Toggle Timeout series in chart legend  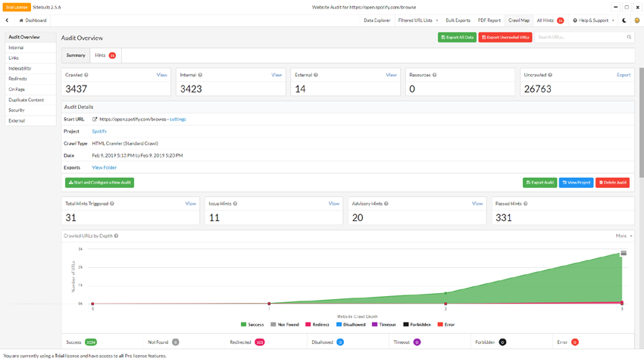coord(383,325)
